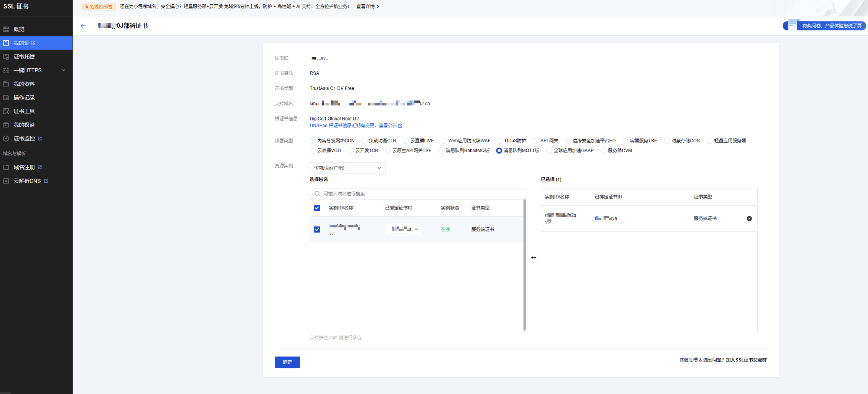Click the back arrow icon
Screen dimensions: 868x394
(83, 26)
